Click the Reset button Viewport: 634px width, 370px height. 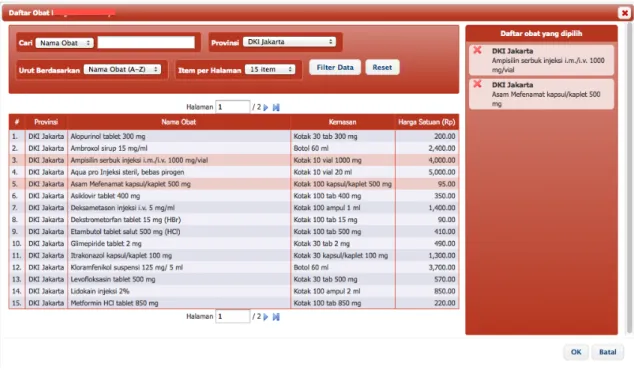pyautogui.click(x=382, y=68)
